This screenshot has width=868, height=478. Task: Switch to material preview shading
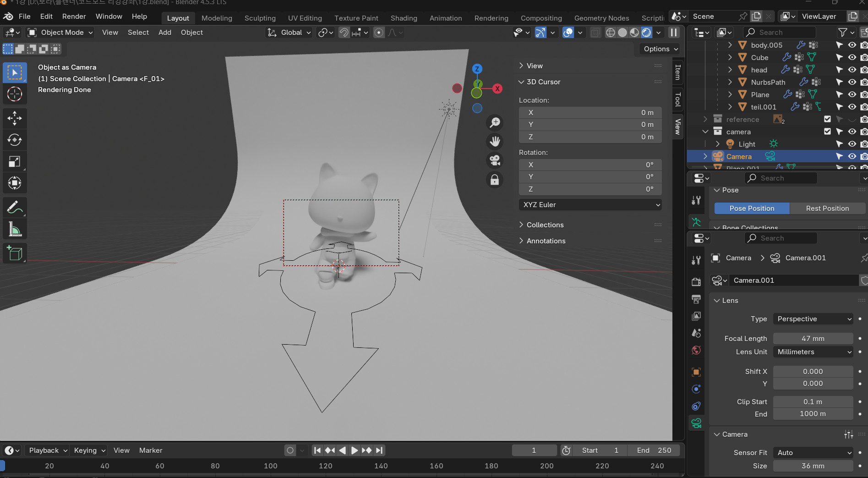click(634, 33)
